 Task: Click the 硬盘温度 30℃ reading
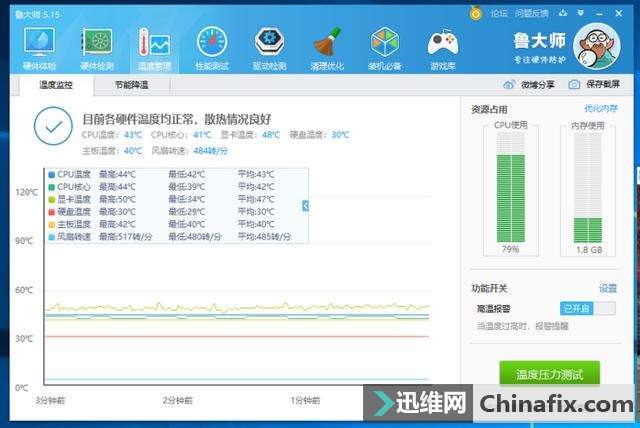[320, 135]
